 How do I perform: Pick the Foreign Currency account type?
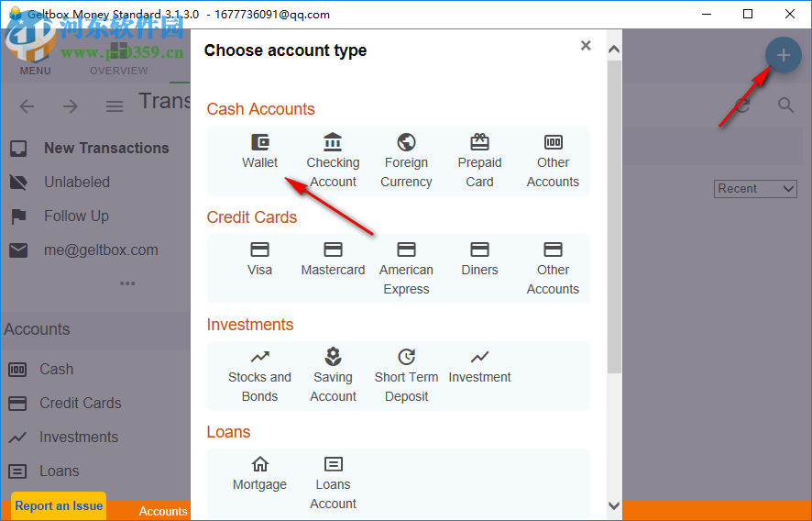tap(406, 161)
